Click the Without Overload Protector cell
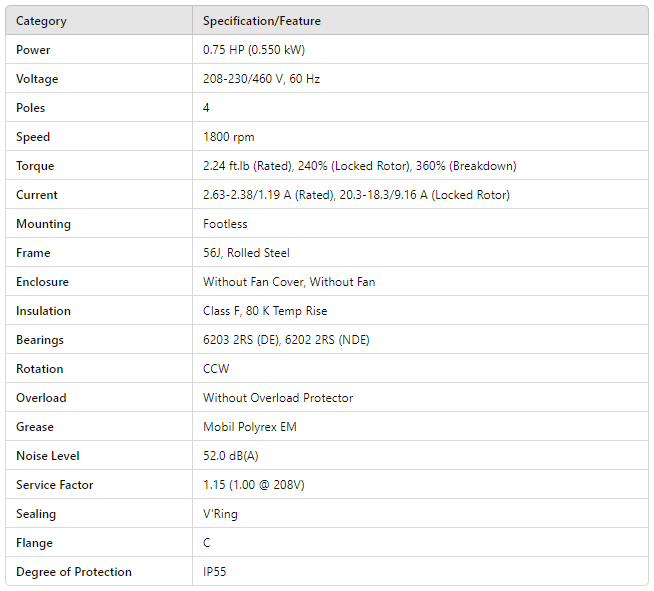 [x=278, y=398]
